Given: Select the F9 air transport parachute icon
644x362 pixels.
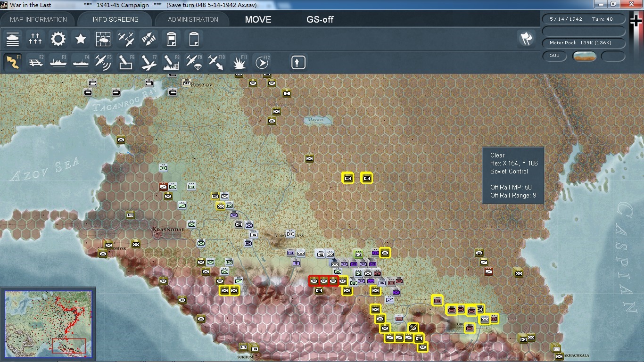Looking at the screenshot, I should 194,62.
